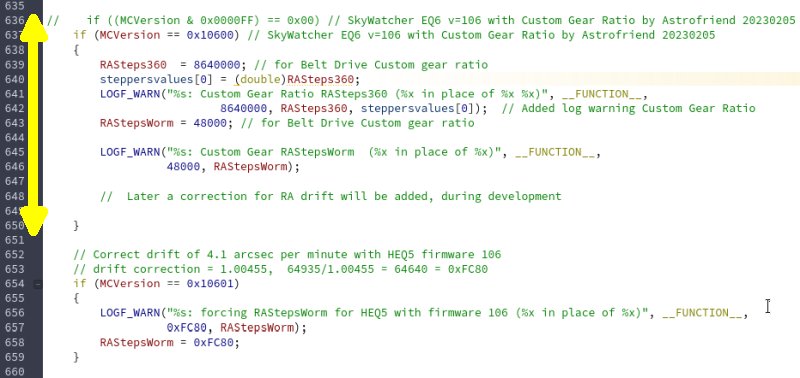Viewport: 800px width, 378px height.
Task: Click the opening brace on line 655
Action: (x=77, y=298)
